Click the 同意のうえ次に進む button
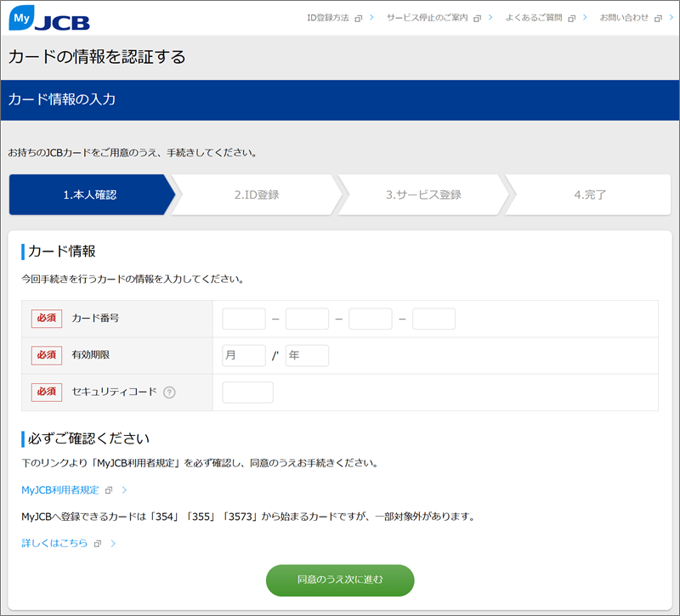This screenshot has height=616, width=680. coord(340,580)
